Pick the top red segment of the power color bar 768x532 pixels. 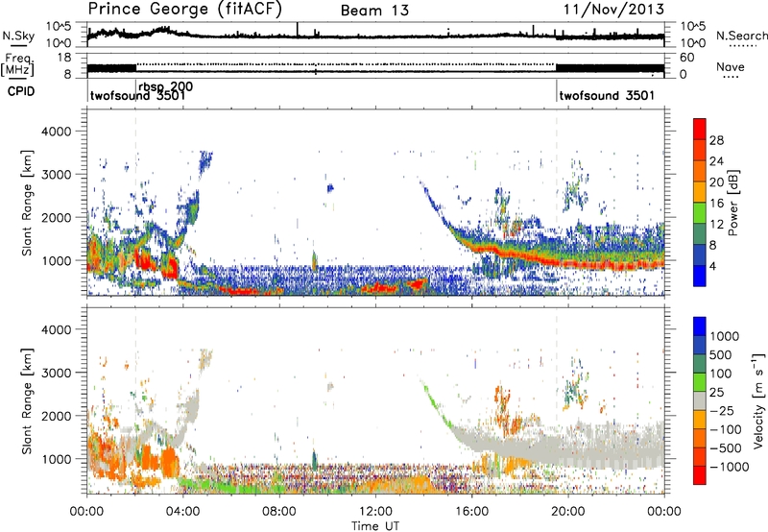tap(700, 129)
